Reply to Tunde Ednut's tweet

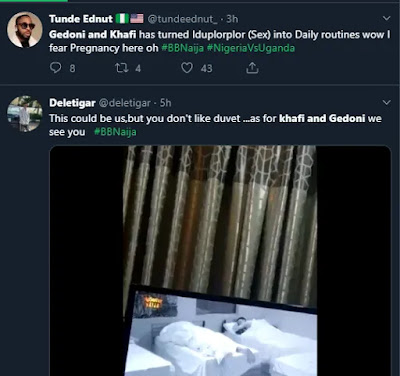(56, 68)
